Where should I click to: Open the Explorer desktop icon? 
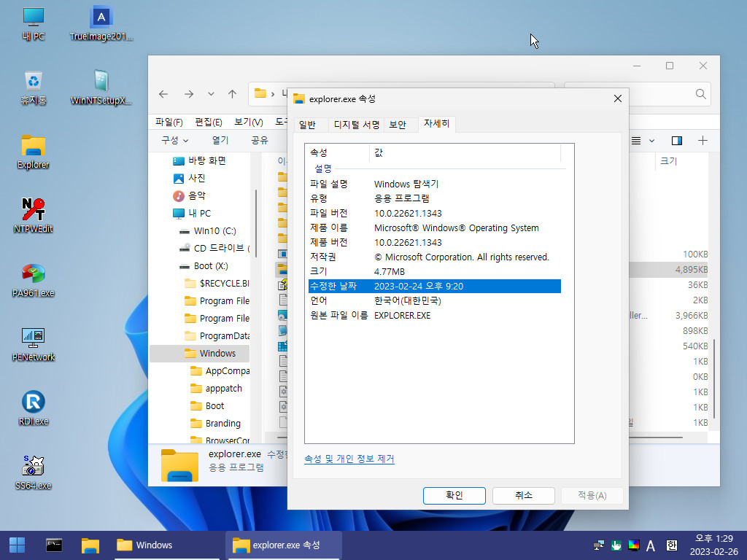pos(34,152)
